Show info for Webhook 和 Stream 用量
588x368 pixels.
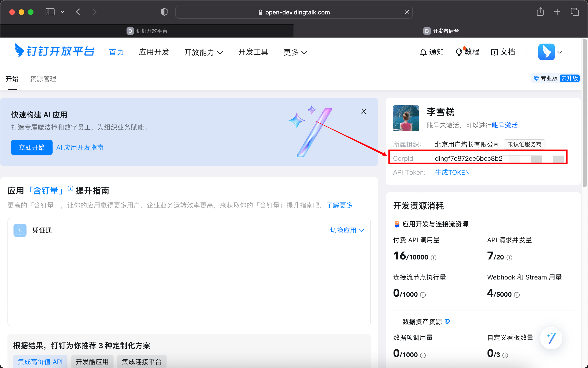click(517, 295)
